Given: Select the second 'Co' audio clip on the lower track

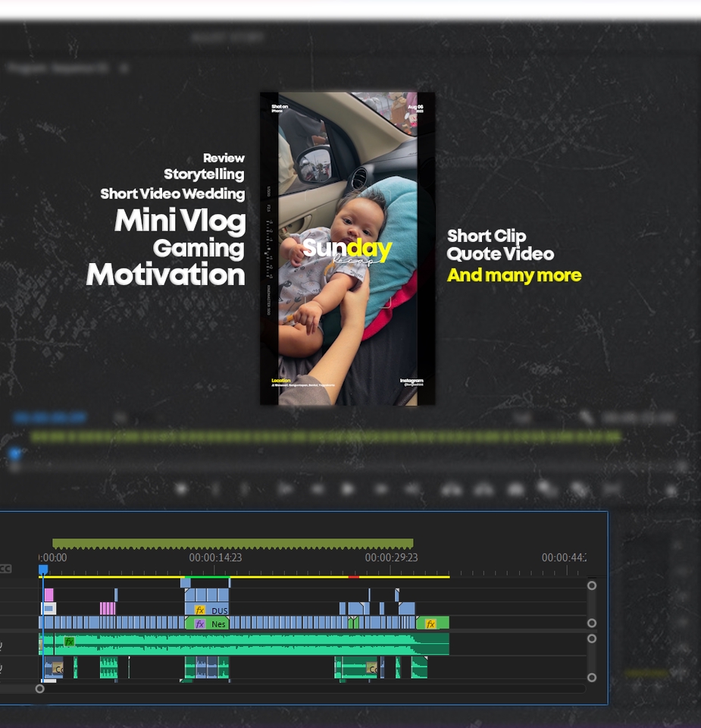Looking at the screenshot, I should coord(371,669).
